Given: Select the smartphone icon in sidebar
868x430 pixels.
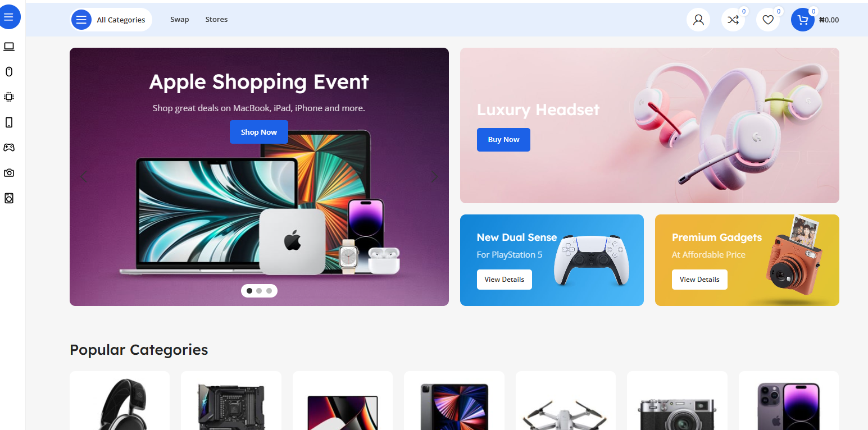Looking at the screenshot, I should pyautogui.click(x=9, y=122).
